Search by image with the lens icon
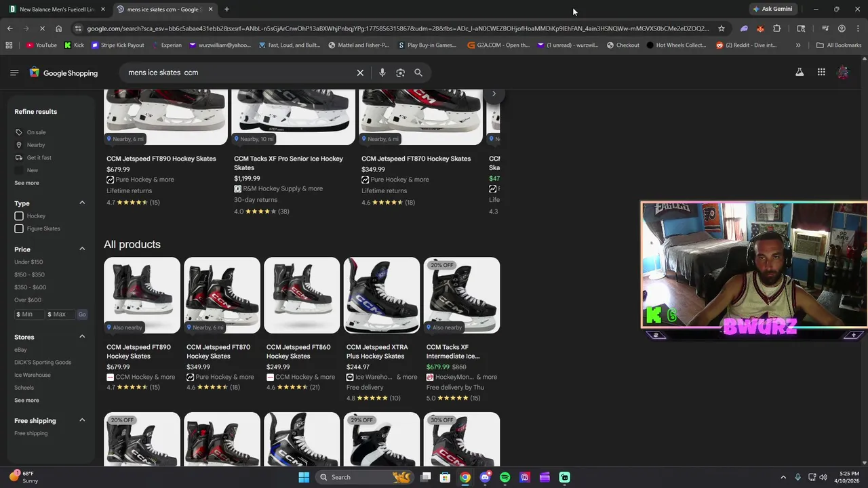The height and width of the screenshot is (488, 868). click(400, 73)
